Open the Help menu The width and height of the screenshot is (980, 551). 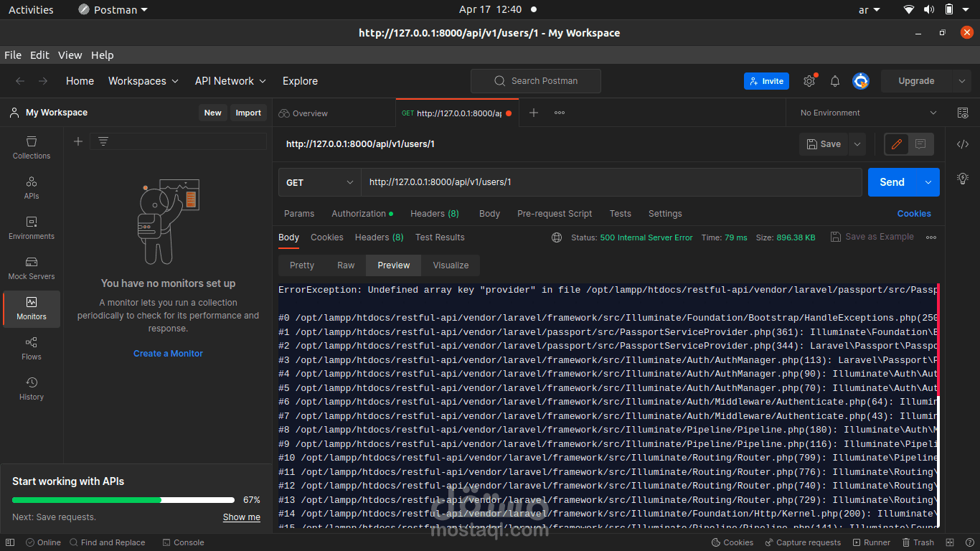[103, 55]
